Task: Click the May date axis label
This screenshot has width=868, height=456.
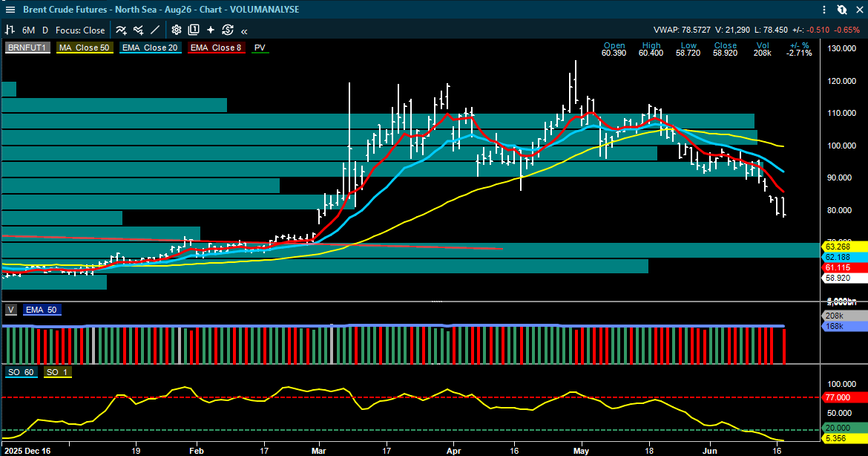Action: (x=581, y=451)
